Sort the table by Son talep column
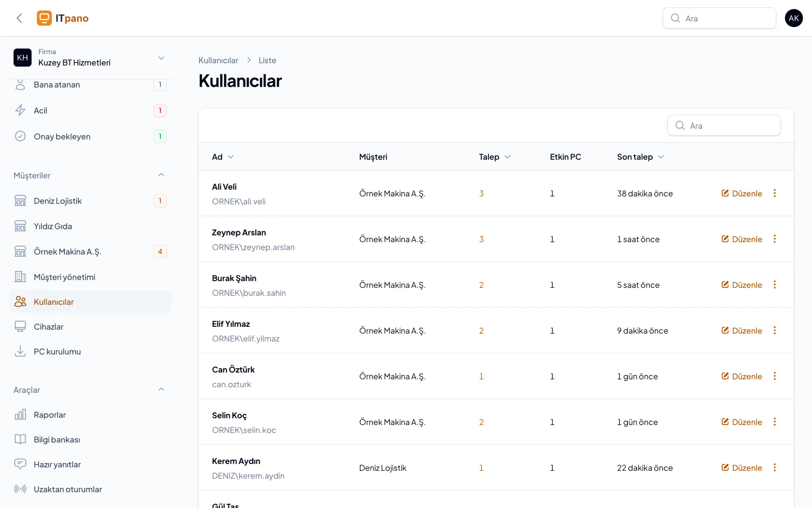This screenshot has width=812, height=508. 640,157
